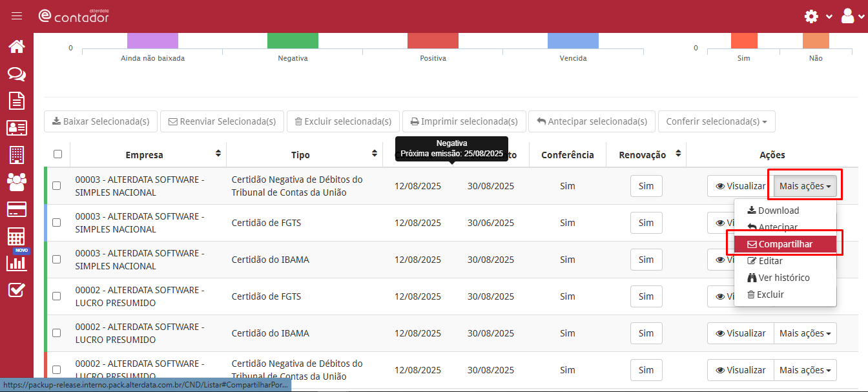Screen dimensions: 868x392
Task: Visualizar the first Tribunal de Contas certificate
Action: [740, 186]
